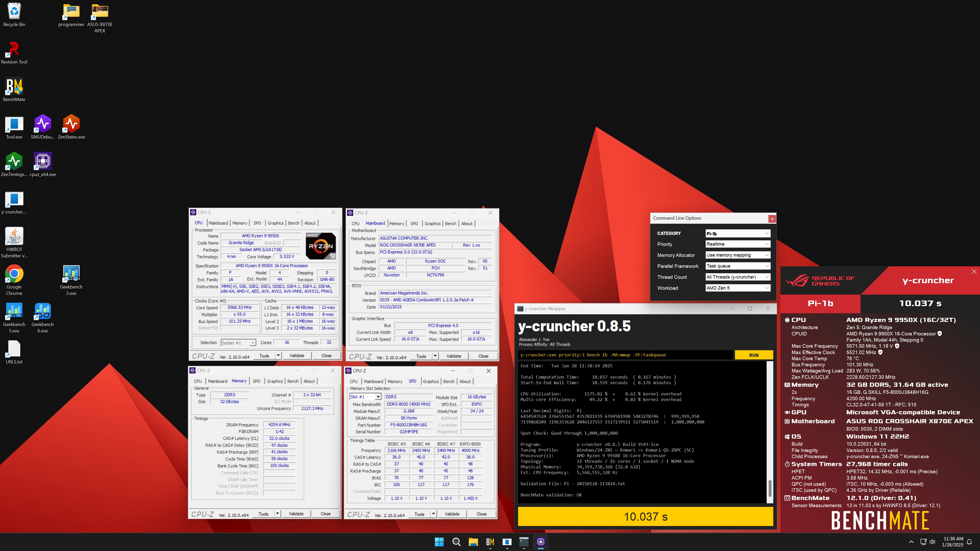The image size is (980, 551).
Task: Switch to BenchMate taskbar icon
Action: (490, 542)
